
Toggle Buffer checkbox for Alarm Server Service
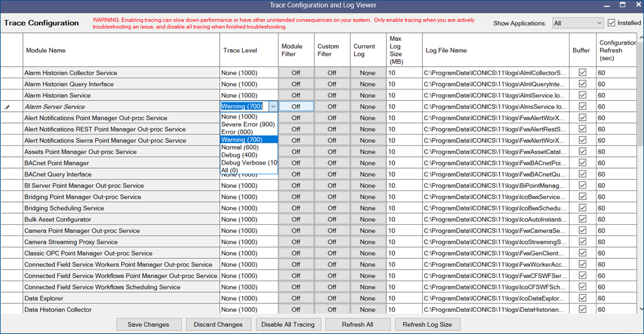point(582,106)
